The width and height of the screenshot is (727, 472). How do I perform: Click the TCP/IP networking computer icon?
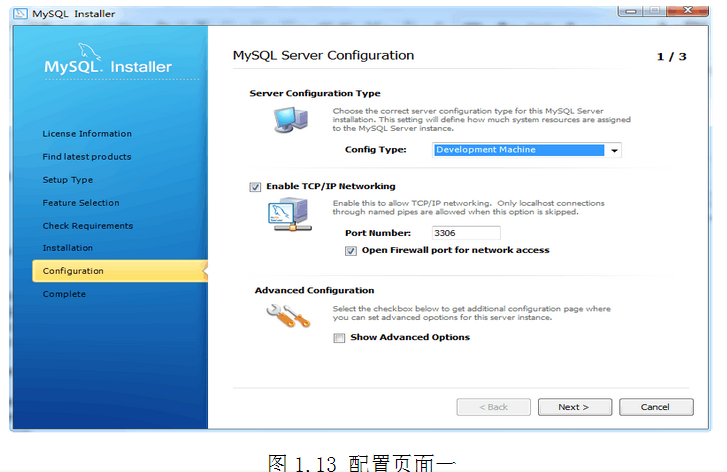tap(290, 215)
